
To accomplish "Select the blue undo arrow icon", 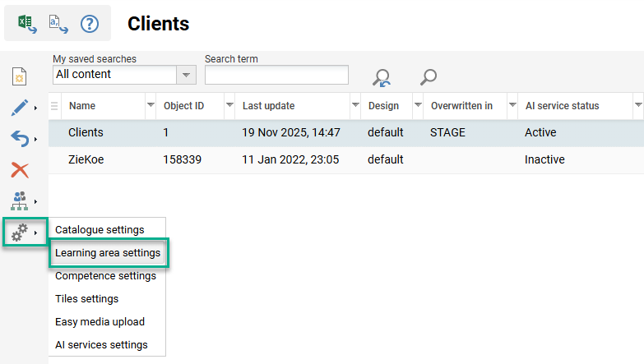I will tap(19, 139).
